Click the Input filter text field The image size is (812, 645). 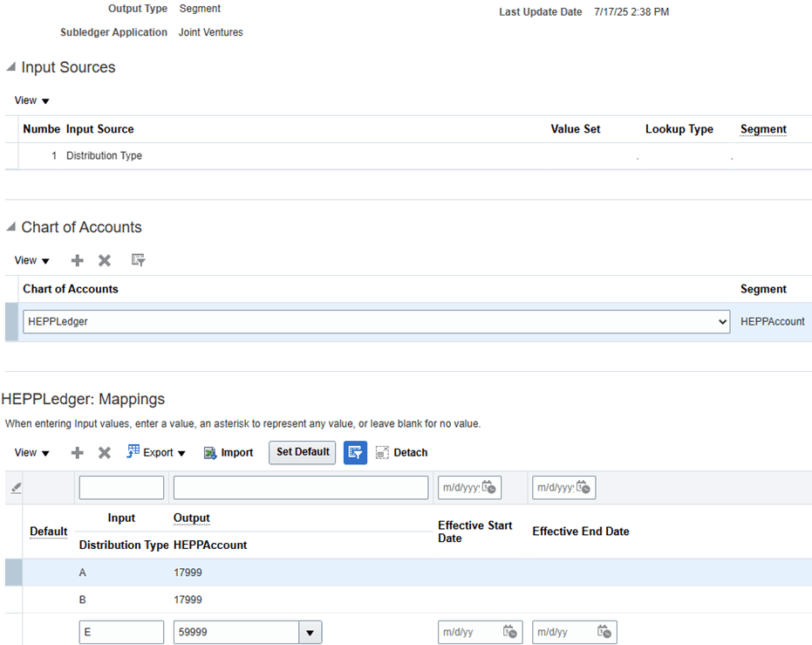(x=121, y=488)
